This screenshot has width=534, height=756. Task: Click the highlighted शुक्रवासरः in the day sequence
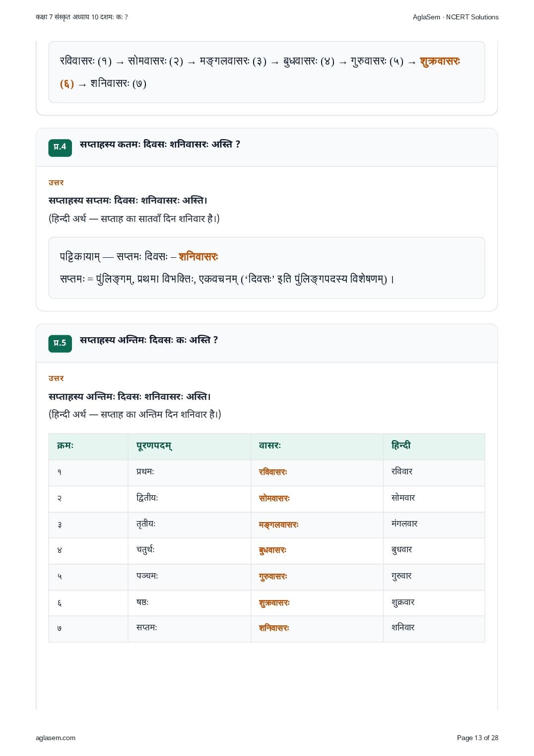[x=440, y=62]
